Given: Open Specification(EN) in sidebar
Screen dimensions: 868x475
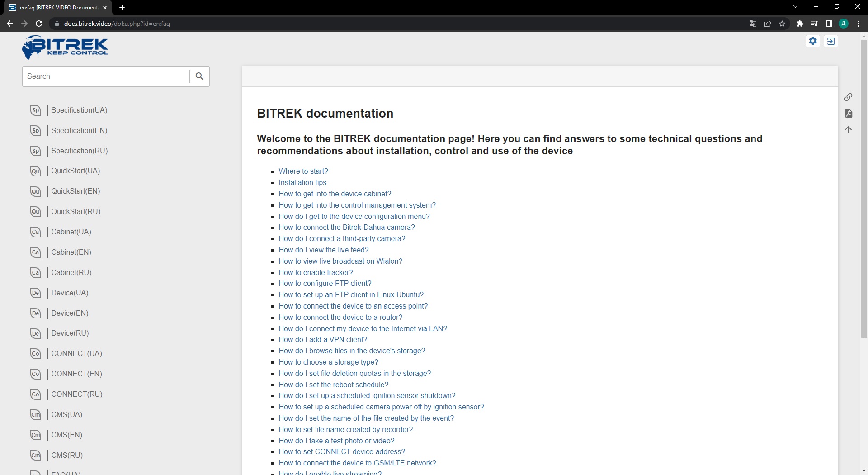Looking at the screenshot, I should coord(79,130).
